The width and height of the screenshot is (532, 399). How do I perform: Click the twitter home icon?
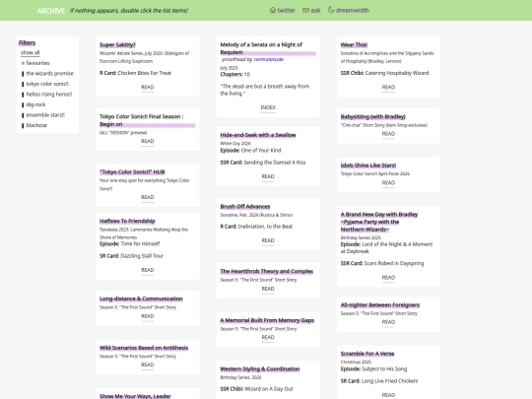[x=273, y=10]
